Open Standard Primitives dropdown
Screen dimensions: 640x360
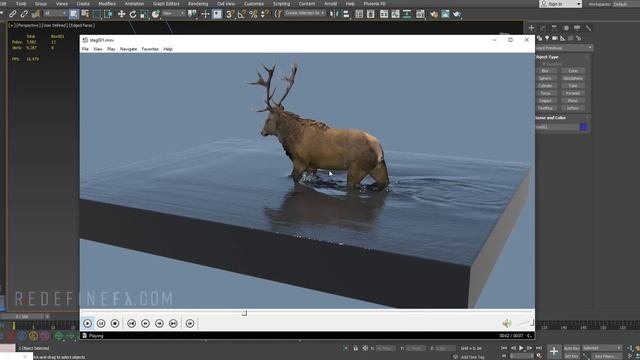pyautogui.click(x=564, y=48)
